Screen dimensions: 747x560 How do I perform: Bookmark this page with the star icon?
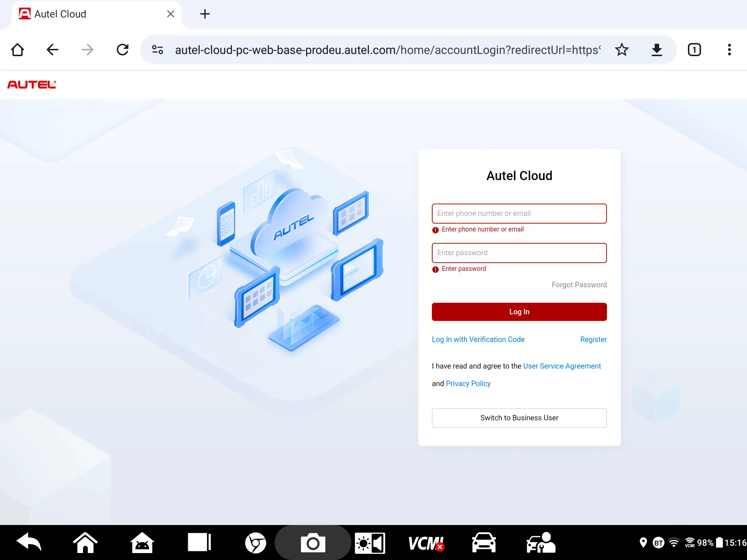[x=622, y=50]
